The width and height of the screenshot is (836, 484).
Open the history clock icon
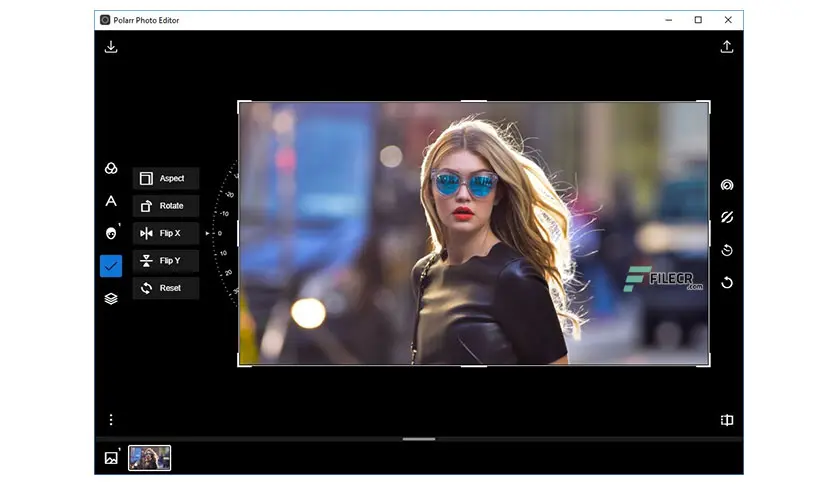point(727,250)
